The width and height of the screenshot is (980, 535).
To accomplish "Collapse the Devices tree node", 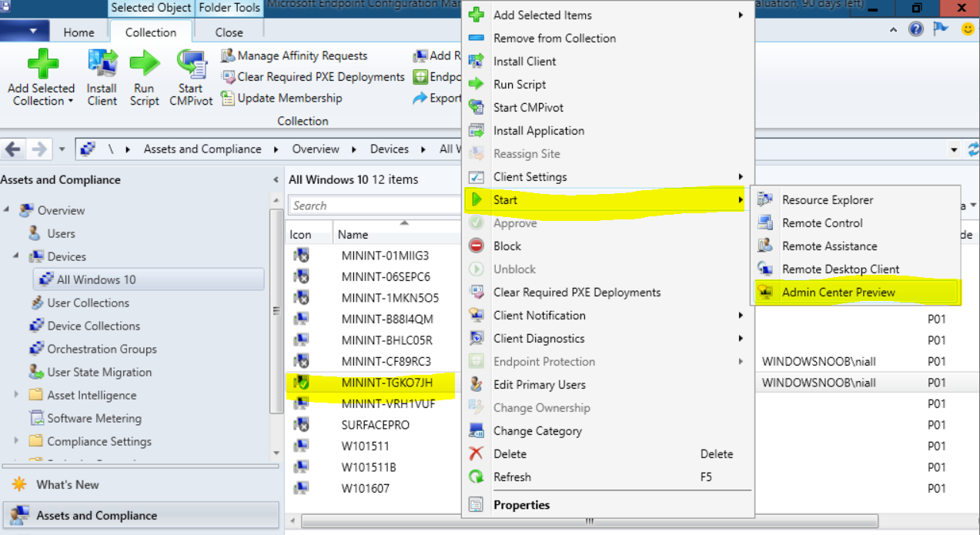I will tap(16, 256).
